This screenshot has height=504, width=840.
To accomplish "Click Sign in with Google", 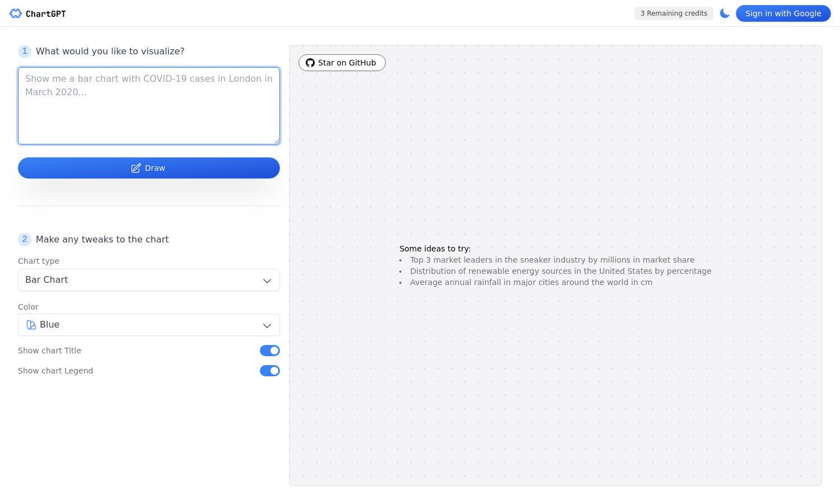I will click(x=783, y=13).
